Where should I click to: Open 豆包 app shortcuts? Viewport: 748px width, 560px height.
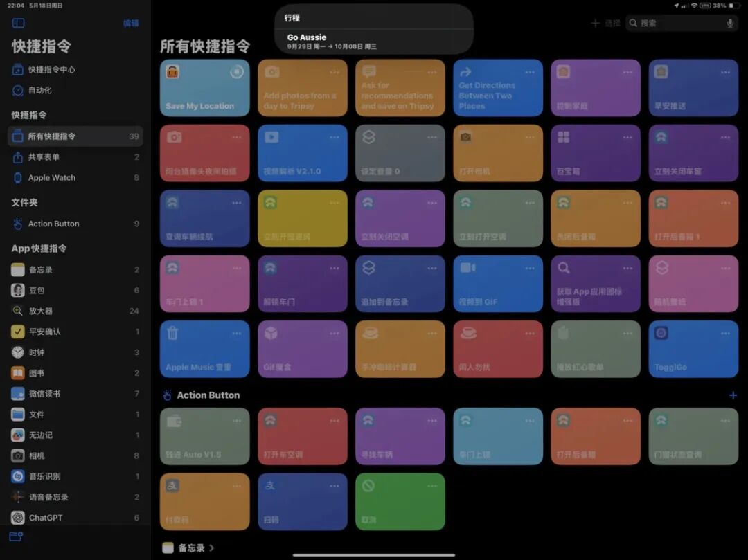click(75, 290)
